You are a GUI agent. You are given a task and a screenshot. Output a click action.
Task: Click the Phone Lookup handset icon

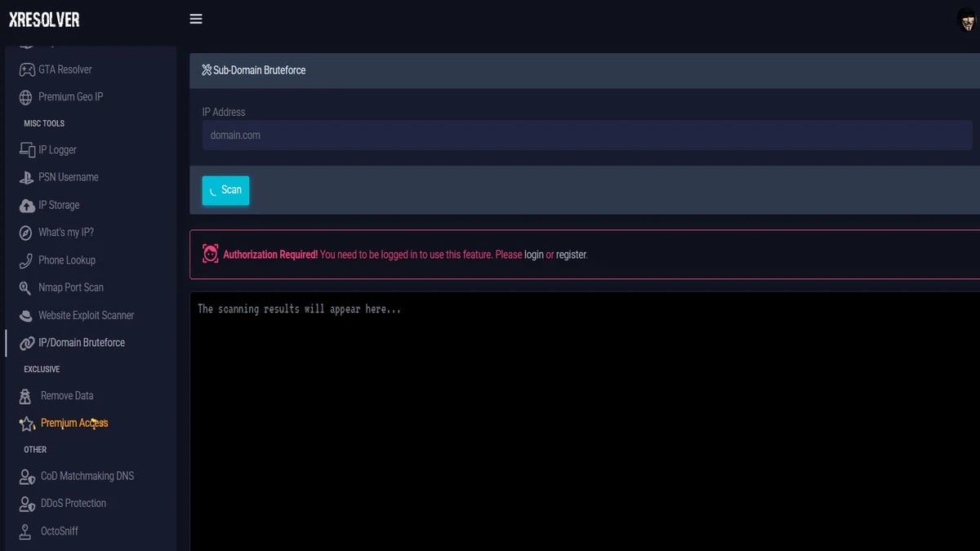tap(25, 260)
